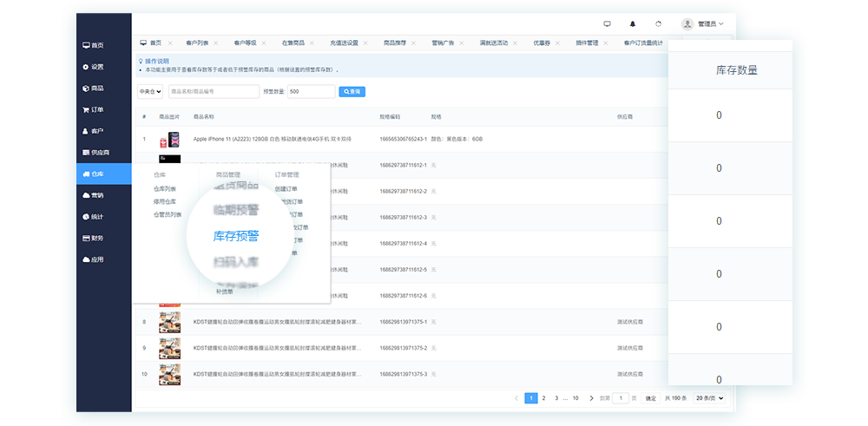
Task: Click the notification bell icon
Action: pos(632,23)
